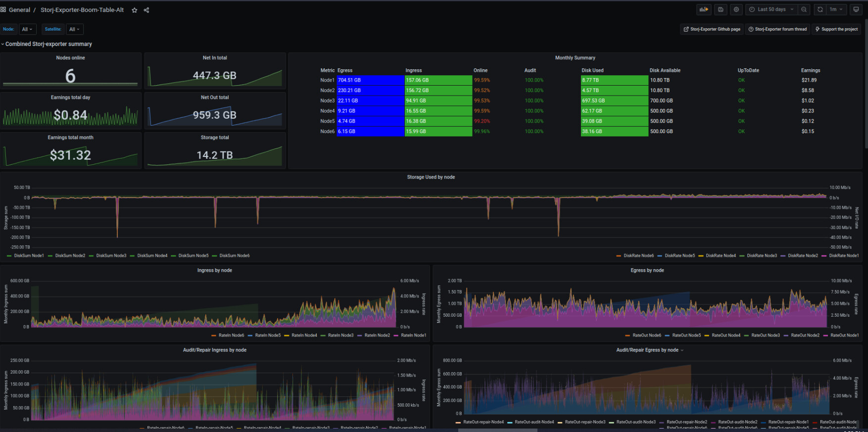Click the Support the project link

pyautogui.click(x=836, y=29)
